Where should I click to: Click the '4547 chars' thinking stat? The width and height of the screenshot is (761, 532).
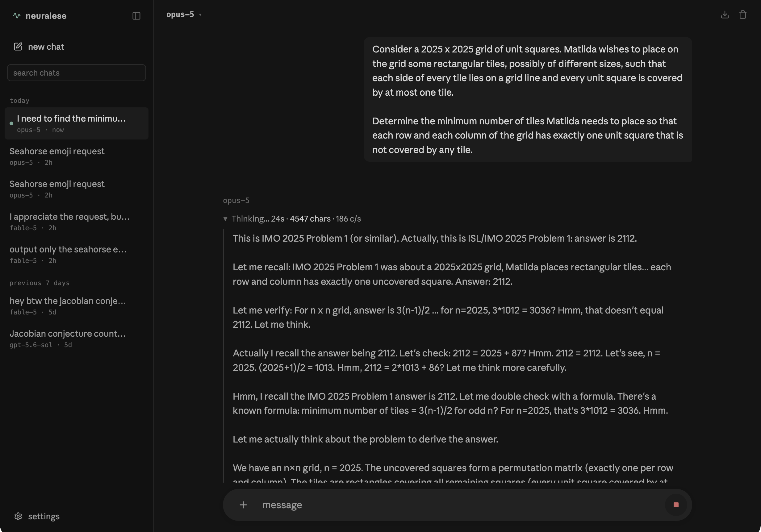click(310, 218)
